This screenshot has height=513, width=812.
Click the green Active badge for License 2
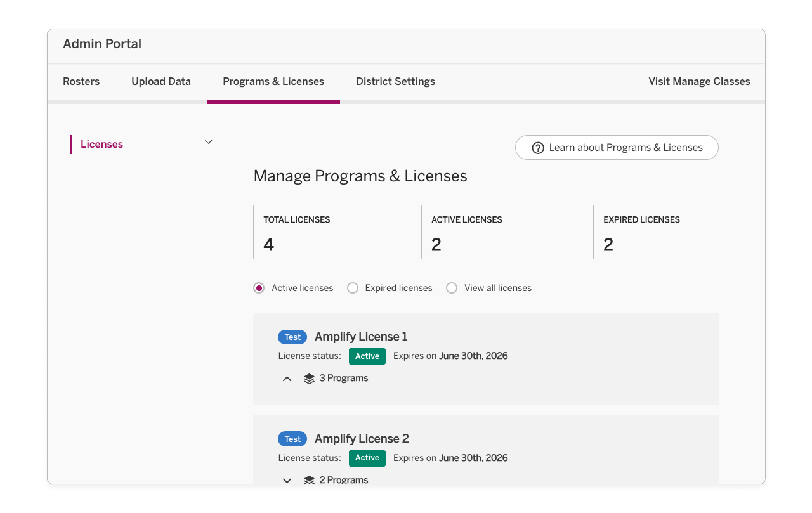pyautogui.click(x=367, y=458)
